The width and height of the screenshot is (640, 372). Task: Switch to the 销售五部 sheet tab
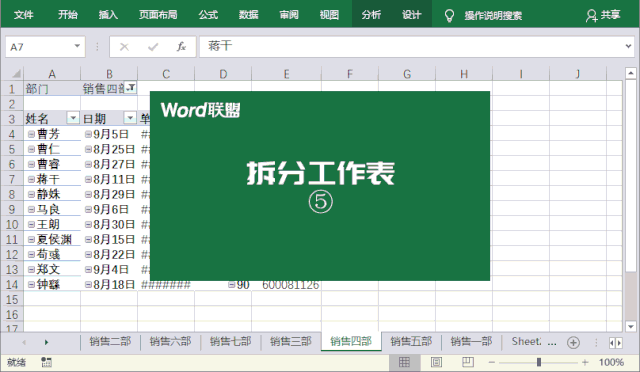coord(411,341)
